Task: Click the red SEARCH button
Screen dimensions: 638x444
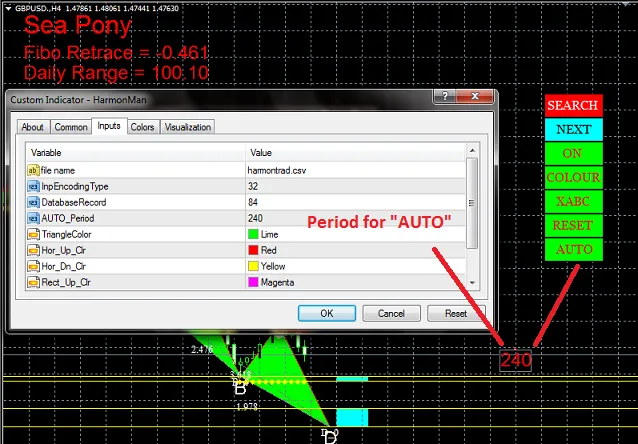Action: 572,105
